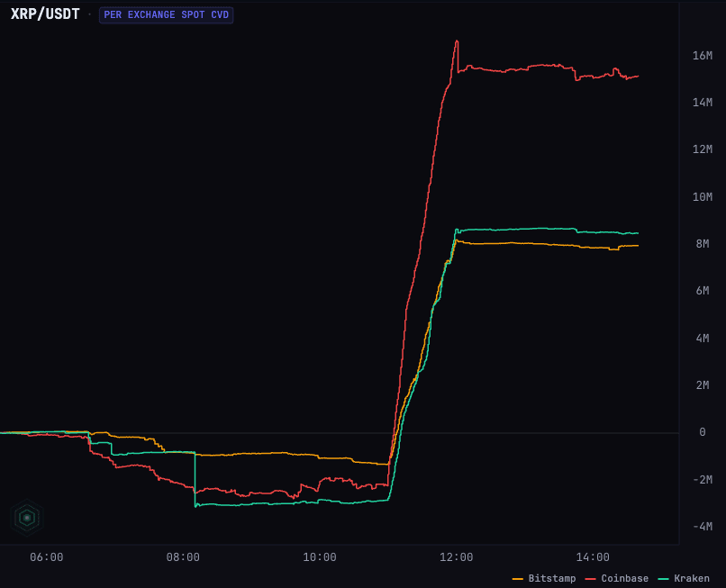Expand chart options via the title area

45,14
